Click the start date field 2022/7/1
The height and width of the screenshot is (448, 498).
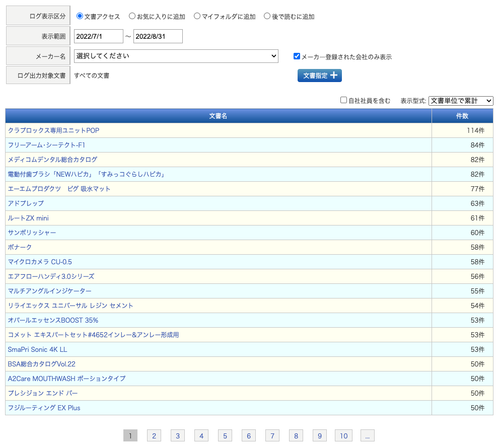click(x=99, y=36)
